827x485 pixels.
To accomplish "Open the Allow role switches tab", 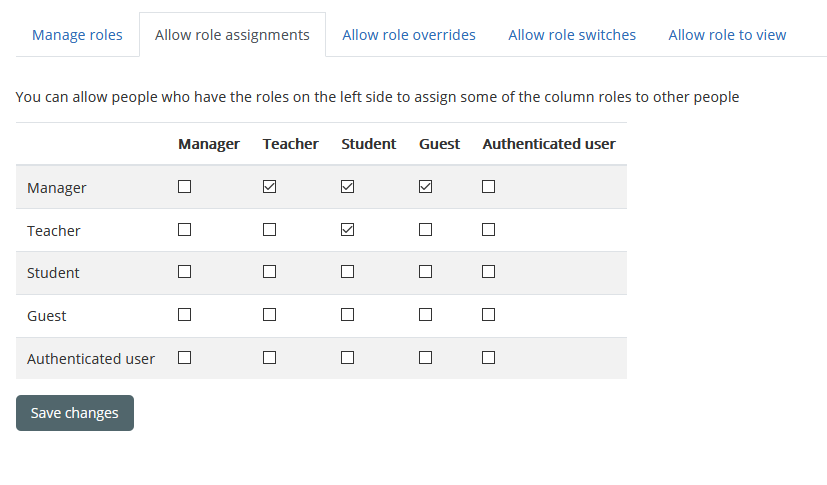I will point(572,35).
